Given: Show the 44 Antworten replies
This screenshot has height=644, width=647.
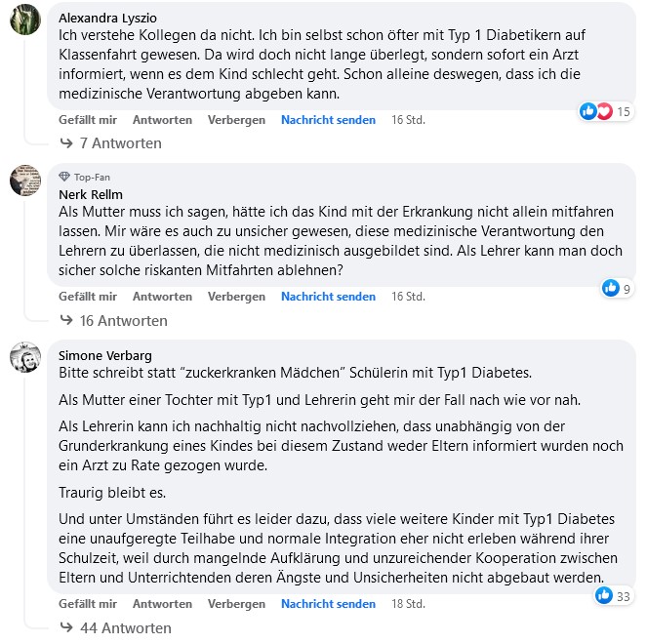Looking at the screenshot, I should [123, 628].
